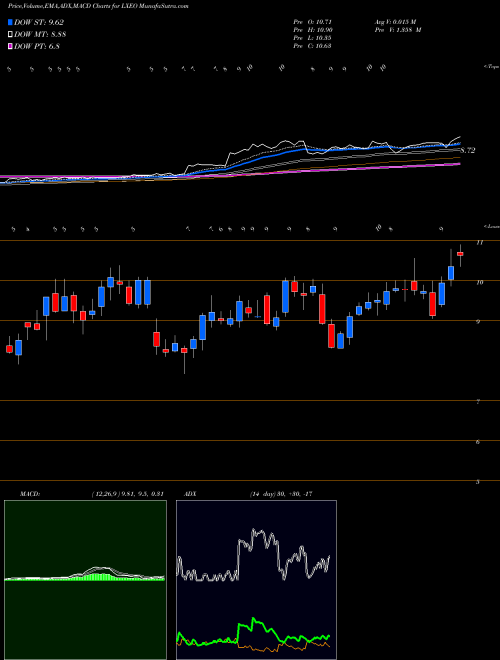Click the MACD (12,26,9) parameter values

(x=127, y=494)
